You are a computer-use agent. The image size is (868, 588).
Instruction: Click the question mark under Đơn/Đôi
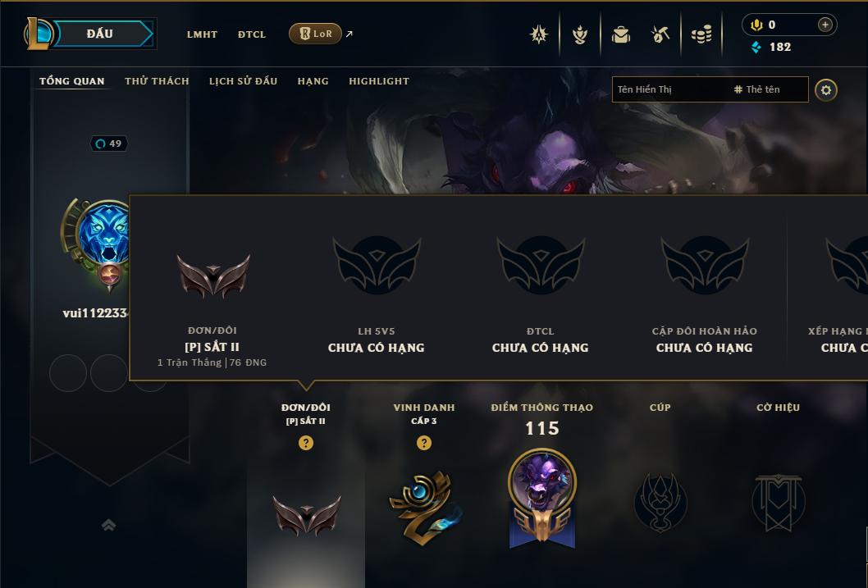pyautogui.click(x=305, y=443)
